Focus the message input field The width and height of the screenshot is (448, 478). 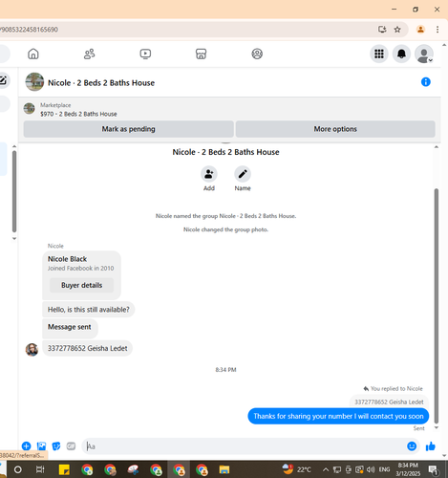(244, 446)
